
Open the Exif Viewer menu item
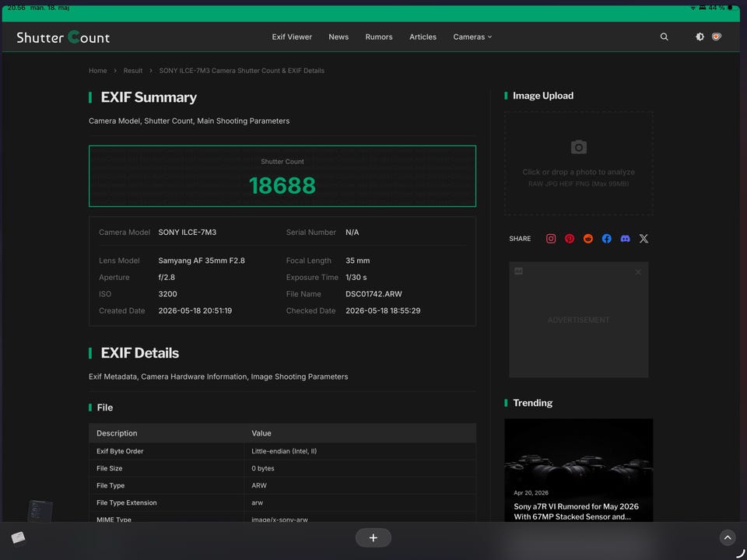(292, 37)
